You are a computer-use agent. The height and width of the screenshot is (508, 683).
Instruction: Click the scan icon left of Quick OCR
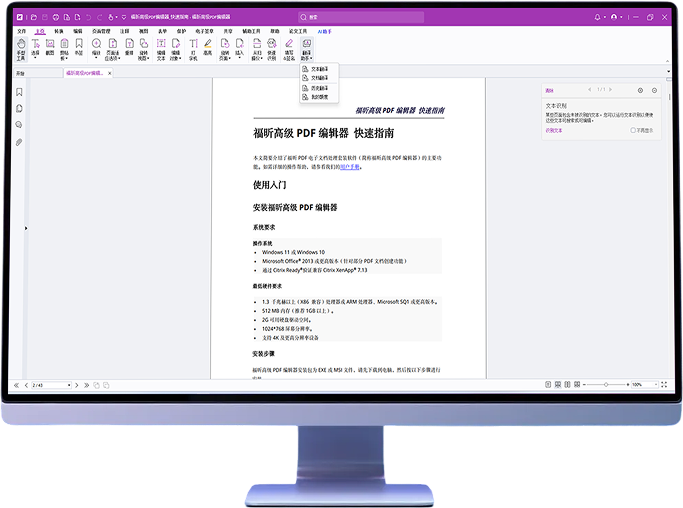click(x=257, y=44)
